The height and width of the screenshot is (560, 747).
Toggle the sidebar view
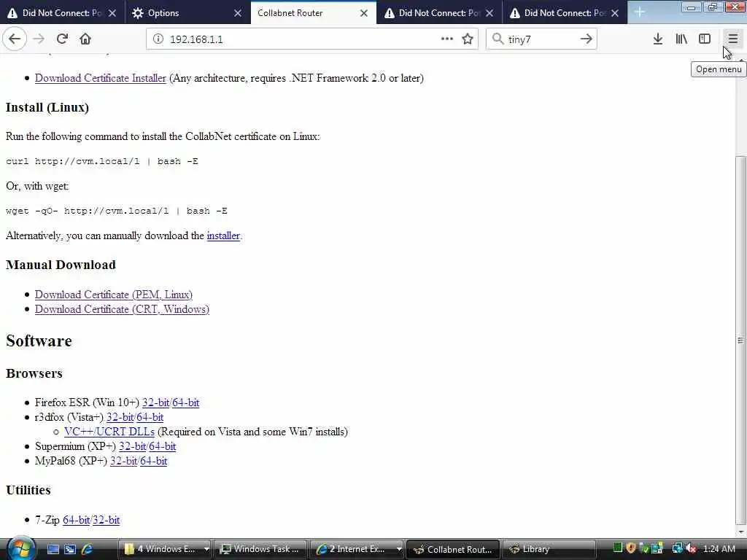pos(705,39)
